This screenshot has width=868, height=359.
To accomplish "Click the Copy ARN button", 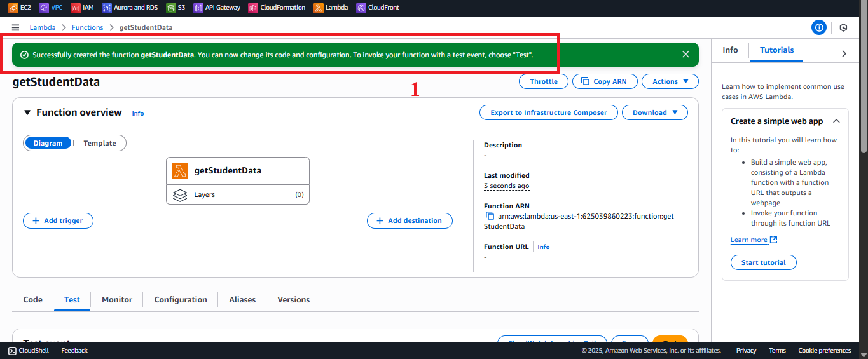I will [604, 81].
